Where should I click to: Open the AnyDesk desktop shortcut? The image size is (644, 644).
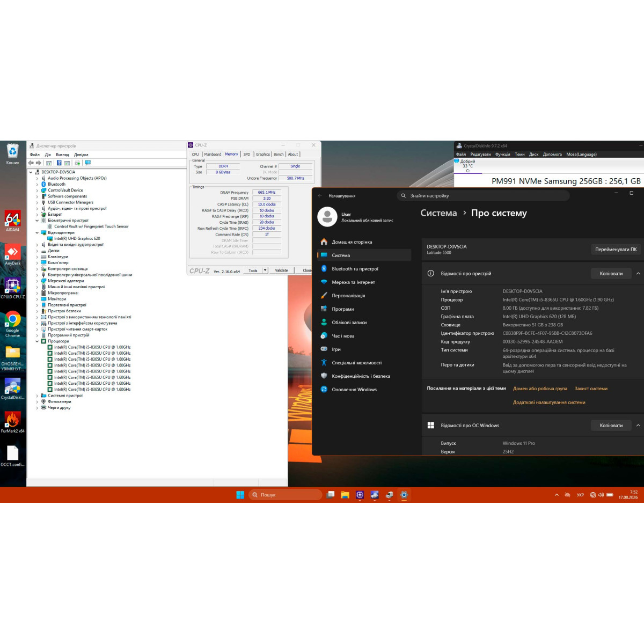(x=13, y=254)
